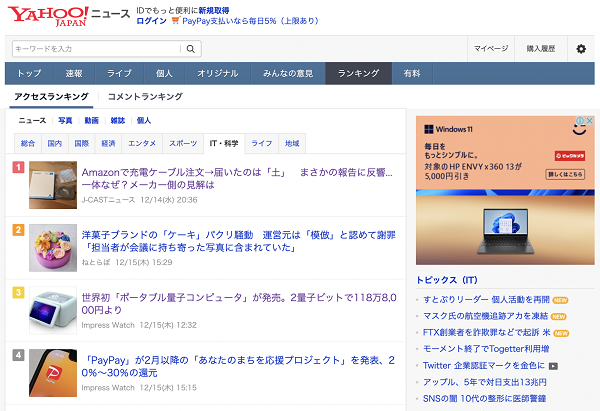Viewport: 600px width, 411px height.
Task: Click the video icon next to Twitter topic
Action: pos(553,366)
